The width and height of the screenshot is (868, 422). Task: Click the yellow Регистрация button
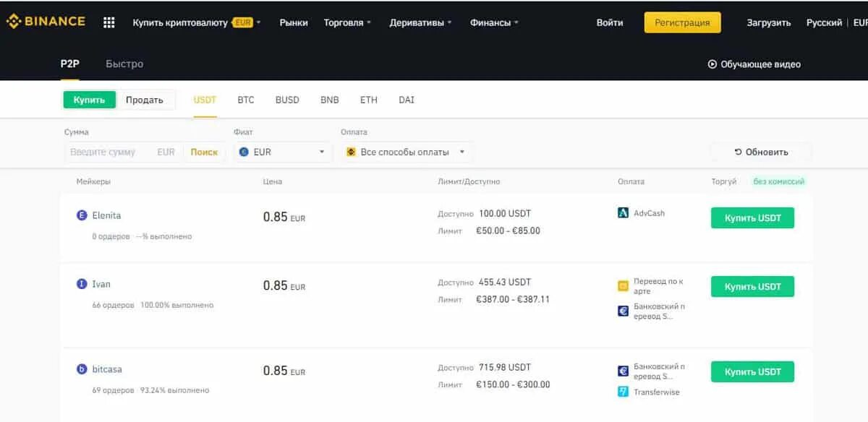click(x=682, y=22)
